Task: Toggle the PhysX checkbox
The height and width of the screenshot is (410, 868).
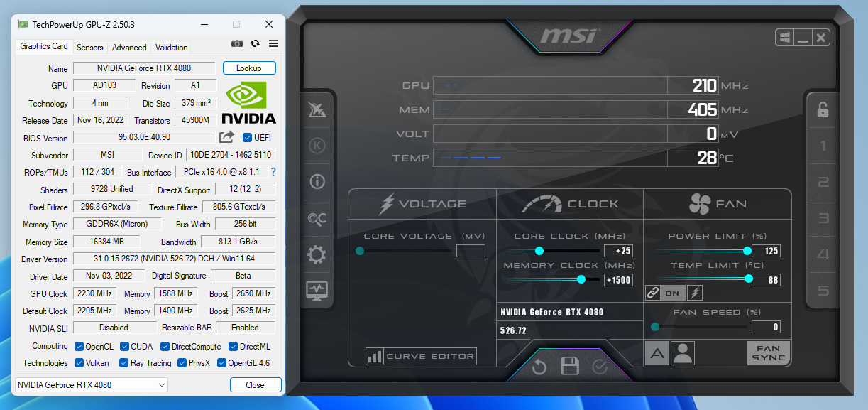Action: (x=182, y=363)
